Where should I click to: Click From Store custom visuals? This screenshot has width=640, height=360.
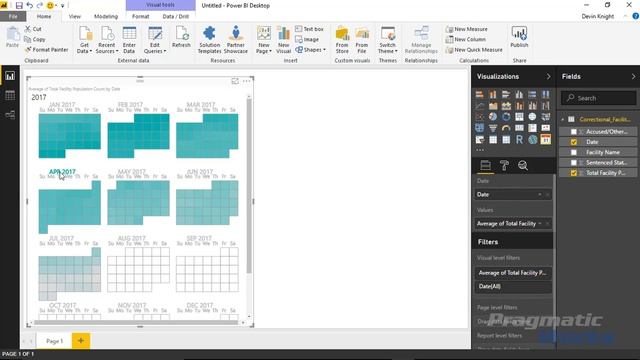pyautogui.click(x=342, y=40)
